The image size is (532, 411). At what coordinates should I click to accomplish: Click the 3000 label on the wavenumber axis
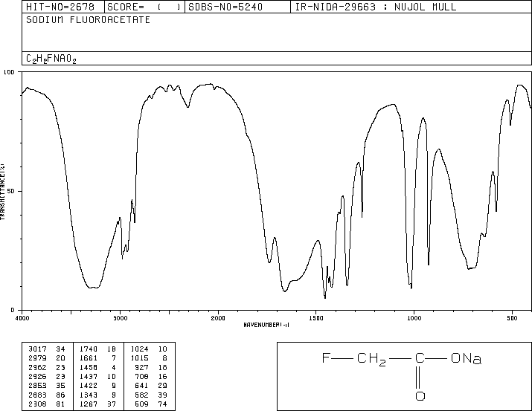[120, 318]
